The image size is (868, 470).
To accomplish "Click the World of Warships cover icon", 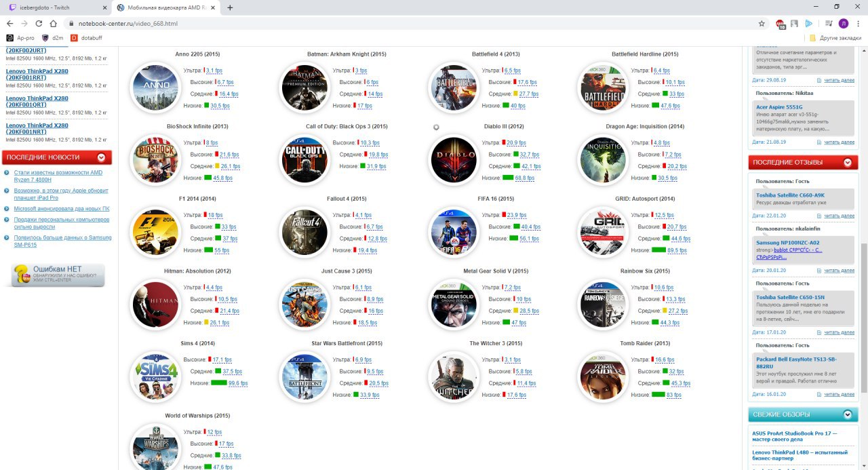I will coord(155,447).
